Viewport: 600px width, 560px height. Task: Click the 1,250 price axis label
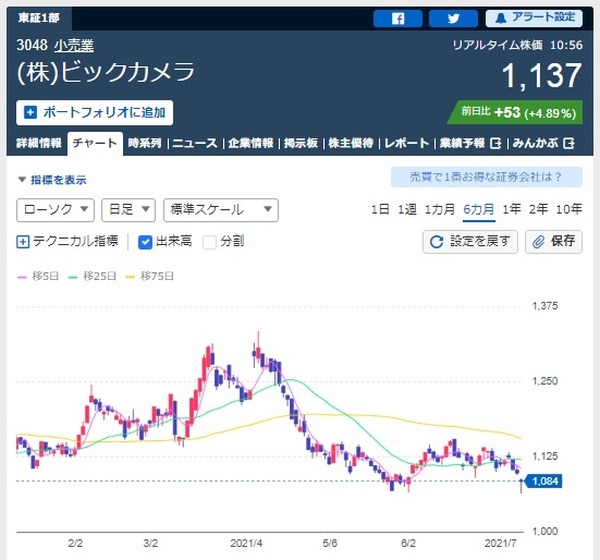(545, 381)
